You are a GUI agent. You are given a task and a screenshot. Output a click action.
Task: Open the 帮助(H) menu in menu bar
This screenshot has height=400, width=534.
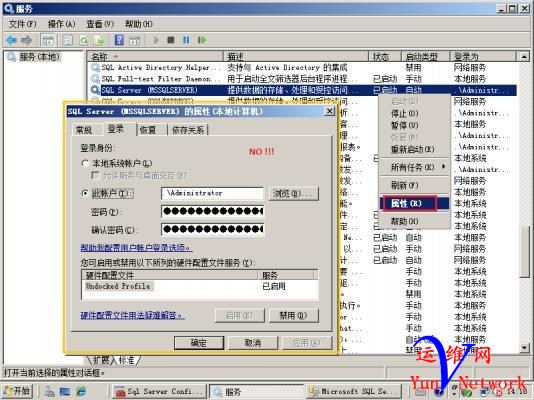tap(139, 24)
